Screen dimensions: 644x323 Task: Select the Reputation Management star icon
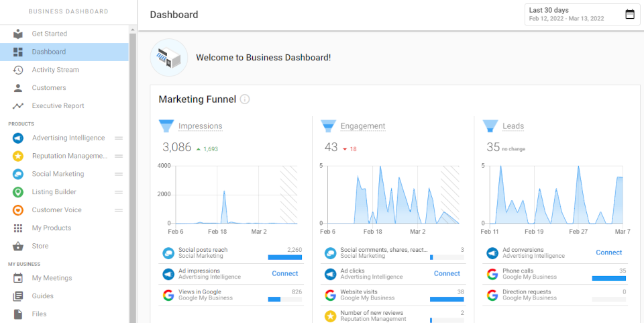click(17, 156)
